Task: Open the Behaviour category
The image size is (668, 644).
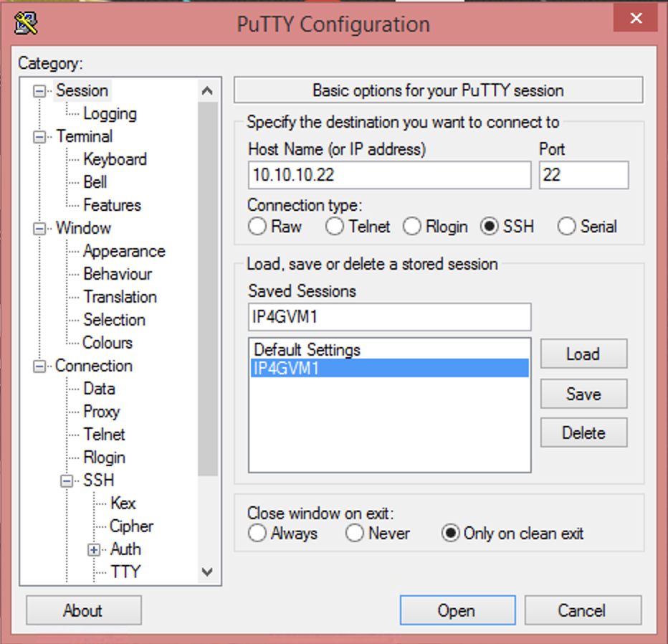Action: pos(118,274)
